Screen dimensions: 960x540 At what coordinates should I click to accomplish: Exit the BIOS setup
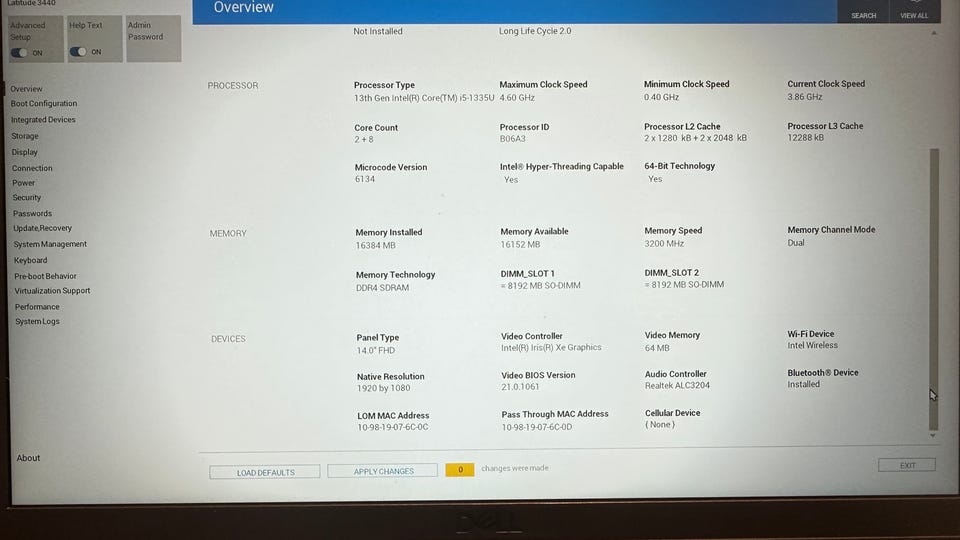click(907, 465)
